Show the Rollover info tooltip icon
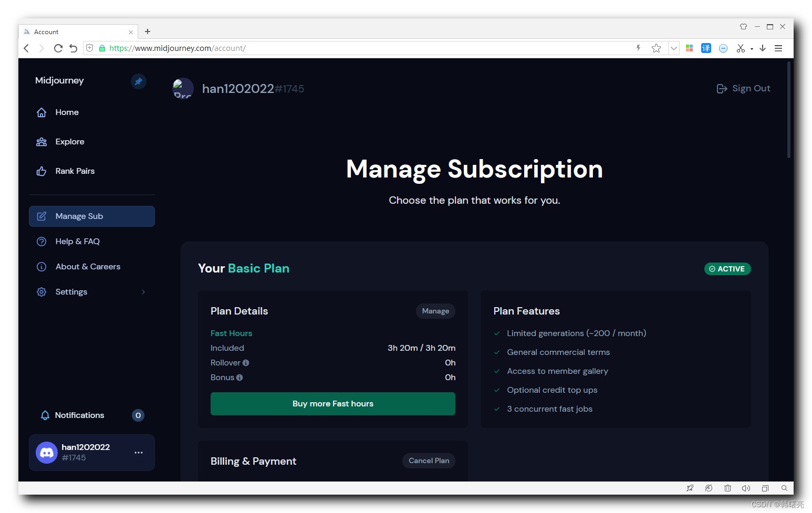The width and height of the screenshot is (812, 513). coord(246,363)
